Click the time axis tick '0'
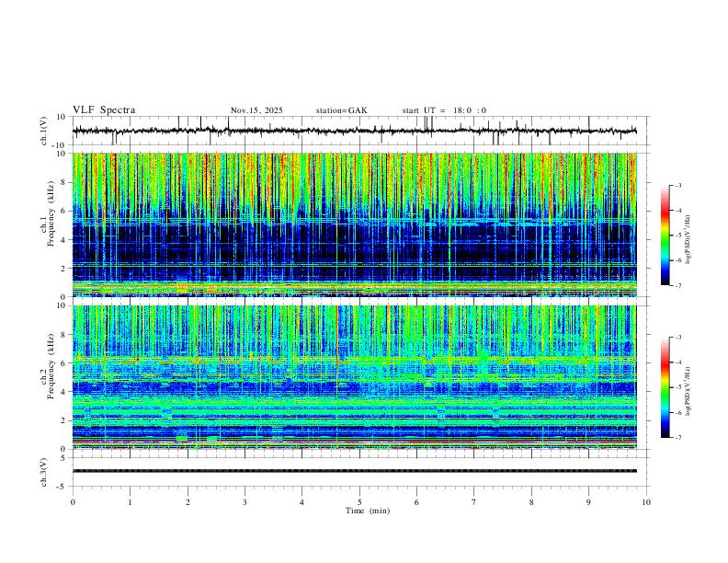The image size is (728, 563). coord(73,502)
